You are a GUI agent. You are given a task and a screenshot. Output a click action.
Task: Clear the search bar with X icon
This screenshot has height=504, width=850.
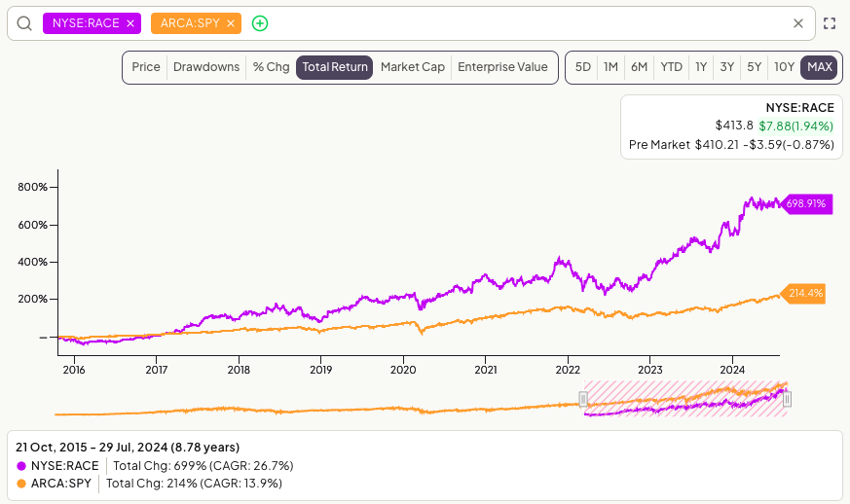coord(798,23)
